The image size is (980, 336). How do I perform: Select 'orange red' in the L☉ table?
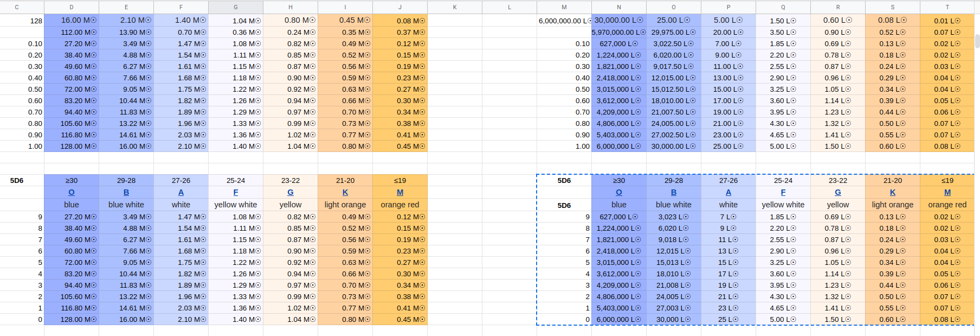pos(947,205)
